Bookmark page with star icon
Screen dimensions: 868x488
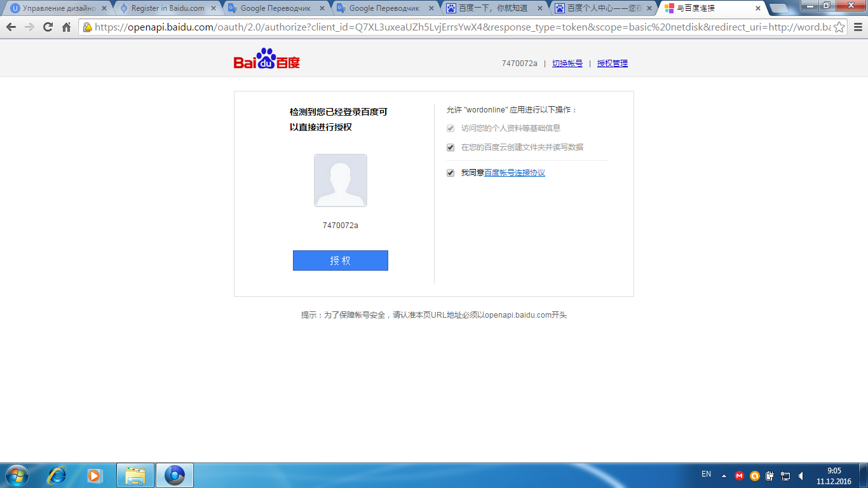839,27
